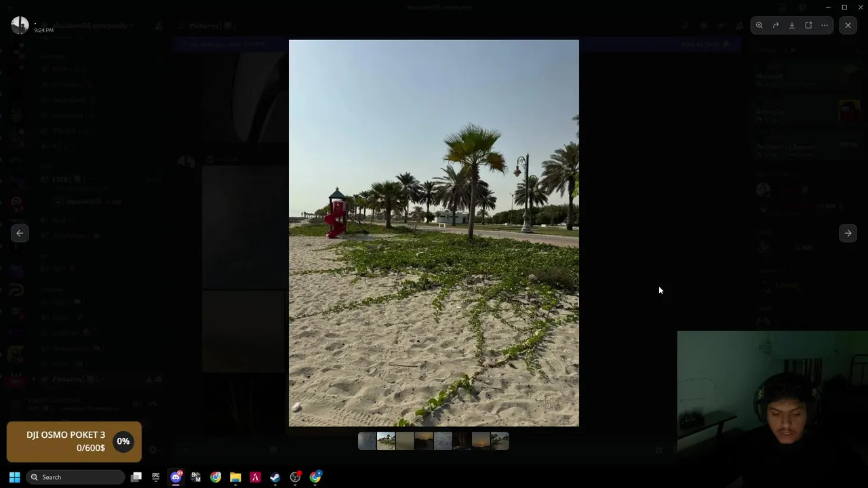Viewport: 868px width, 488px height.
Task: Go to next image arrow
Action: (x=848, y=233)
